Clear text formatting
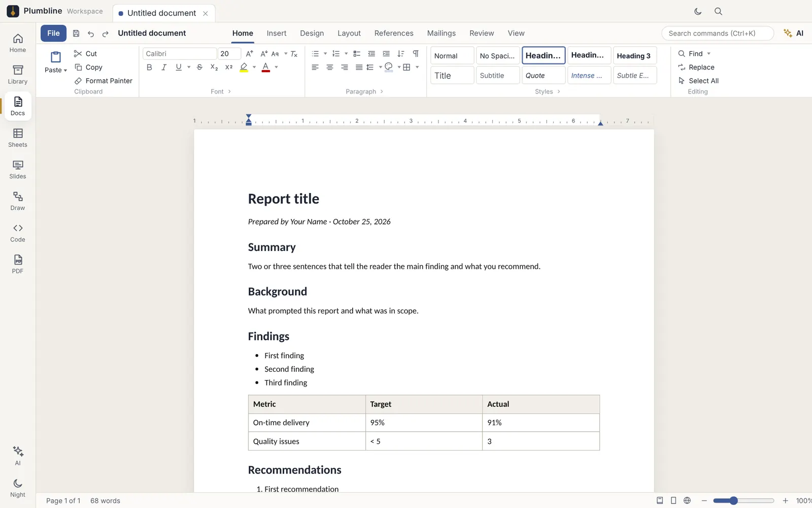 (x=294, y=54)
